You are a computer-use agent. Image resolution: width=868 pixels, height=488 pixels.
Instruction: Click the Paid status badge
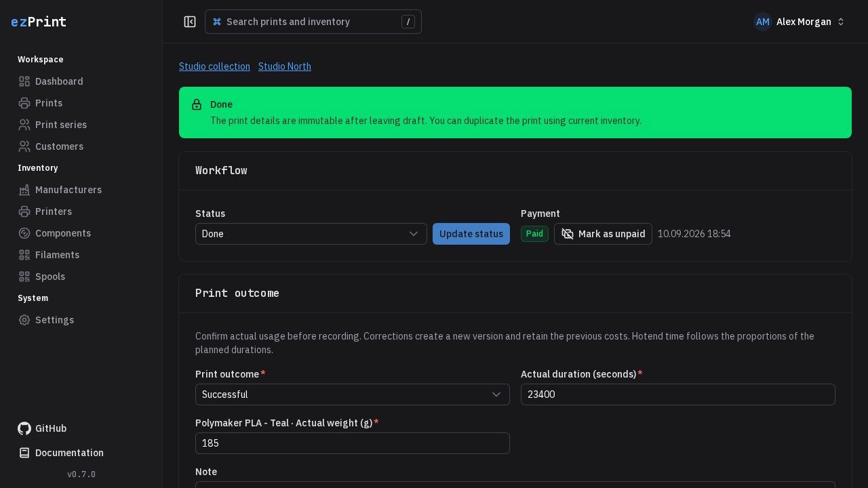click(x=534, y=234)
